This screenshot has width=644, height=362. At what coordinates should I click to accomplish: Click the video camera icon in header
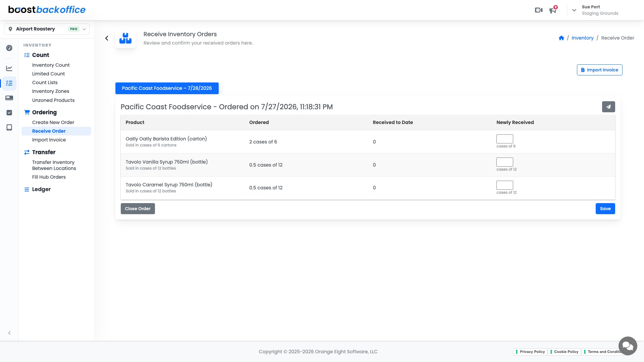pyautogui.click(x=539, y=10)
